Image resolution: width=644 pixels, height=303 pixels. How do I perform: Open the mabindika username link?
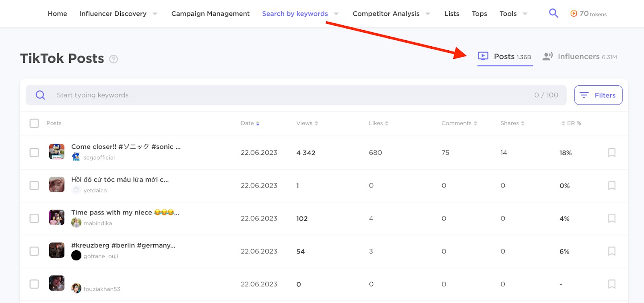tap(98, 223)
